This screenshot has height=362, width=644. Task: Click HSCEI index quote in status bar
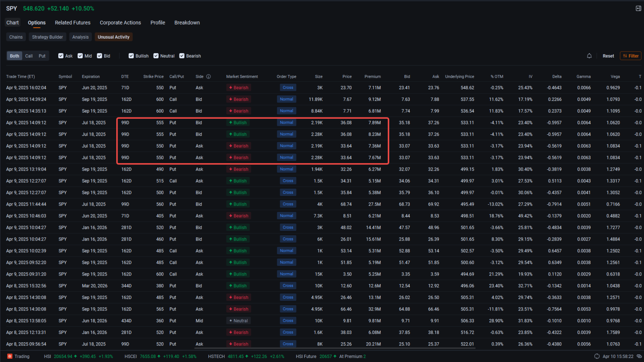coord(161,356)
